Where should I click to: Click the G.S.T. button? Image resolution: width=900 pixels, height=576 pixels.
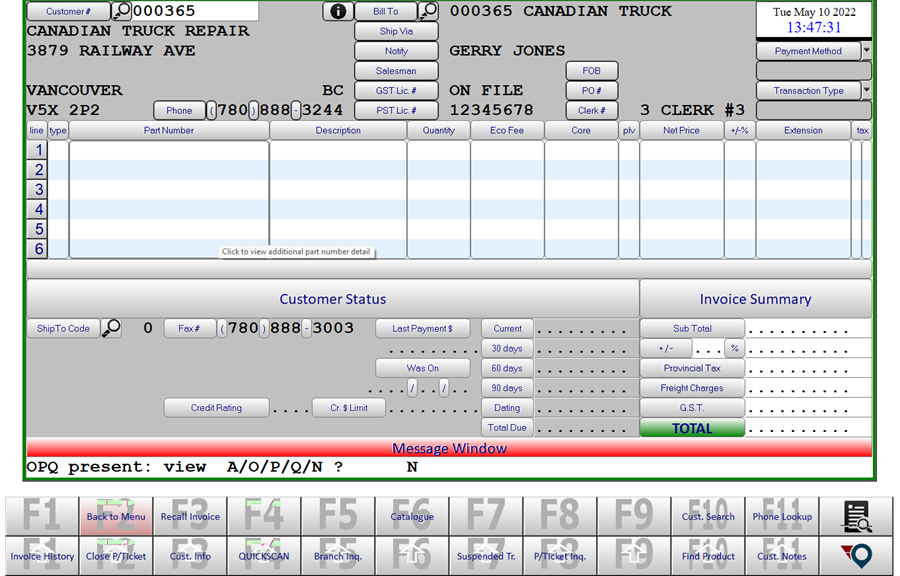(x=692, y=407)
